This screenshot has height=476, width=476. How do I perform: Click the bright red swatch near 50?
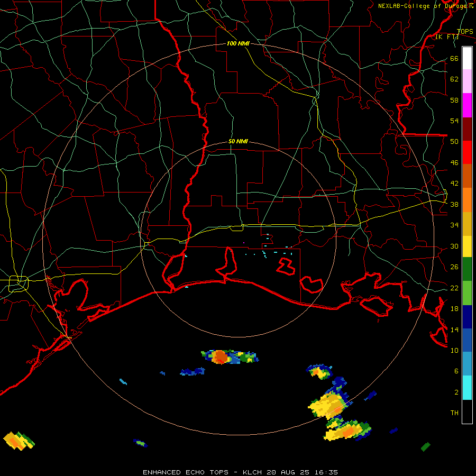click(467, 152)
